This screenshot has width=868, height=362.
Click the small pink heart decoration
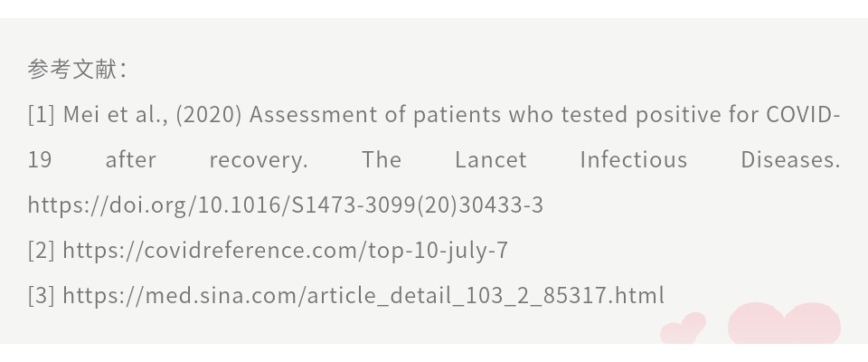click(684, 329)
